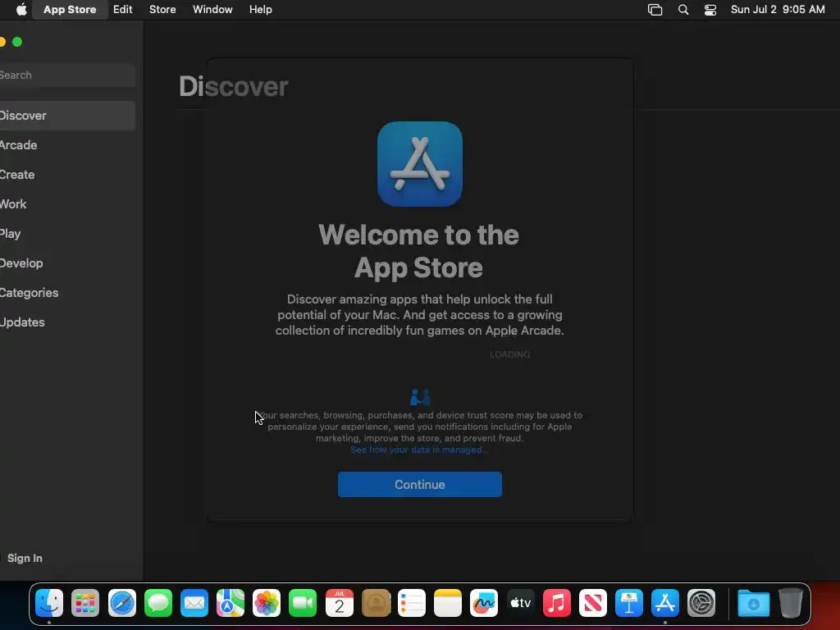840x630 pixels.
Task: Click the date and time display
Action: pyautogui.click(x=778, y=10)
